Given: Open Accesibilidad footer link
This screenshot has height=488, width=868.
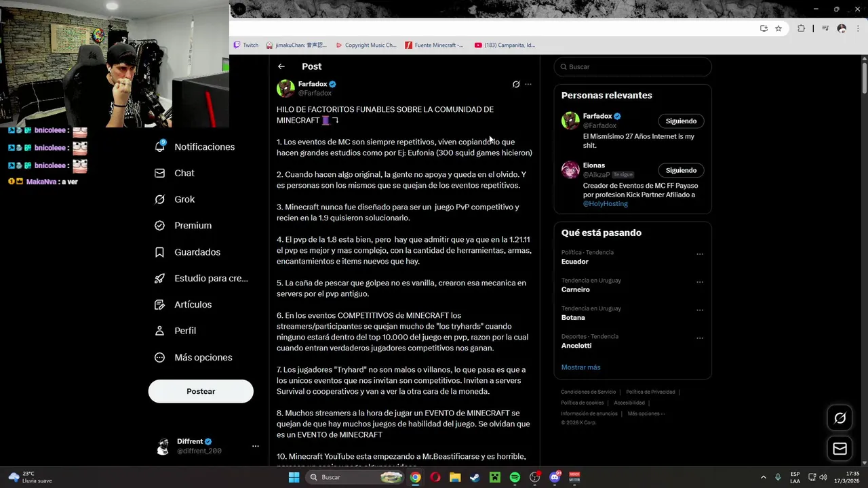Looking at the screenshot, I should (629, 403).
